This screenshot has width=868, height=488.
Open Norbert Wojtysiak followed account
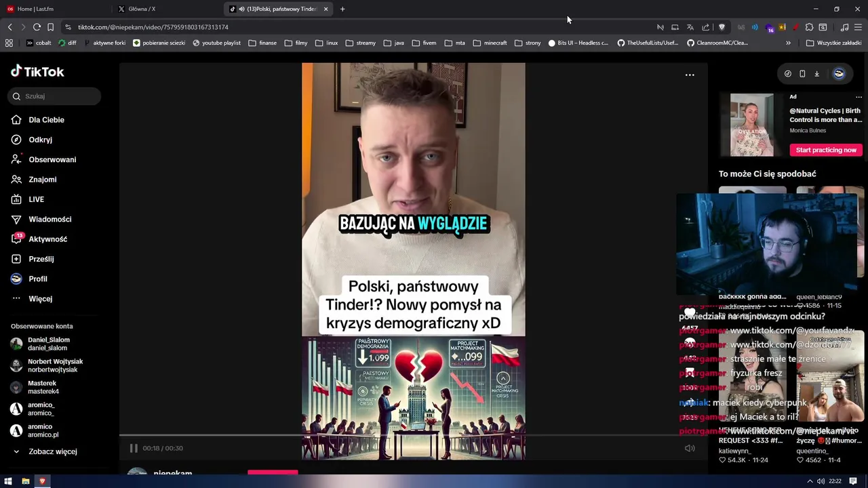point(49,365)
